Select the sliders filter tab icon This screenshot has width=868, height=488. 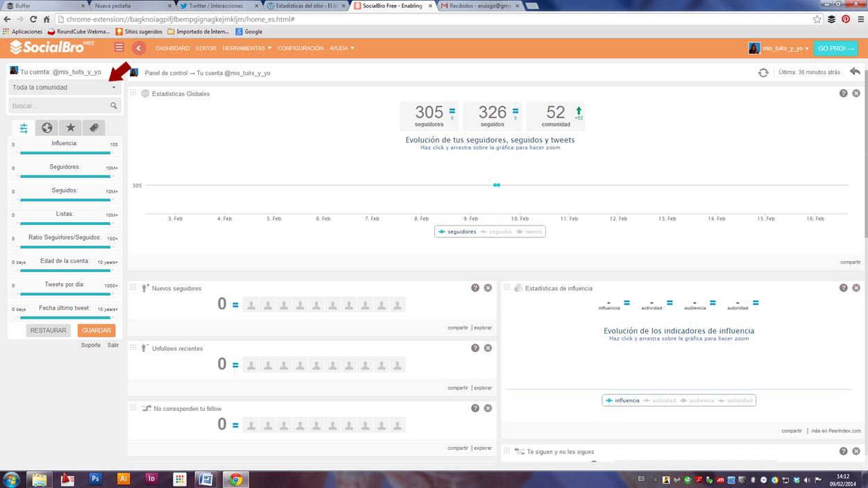click(24, 128)
